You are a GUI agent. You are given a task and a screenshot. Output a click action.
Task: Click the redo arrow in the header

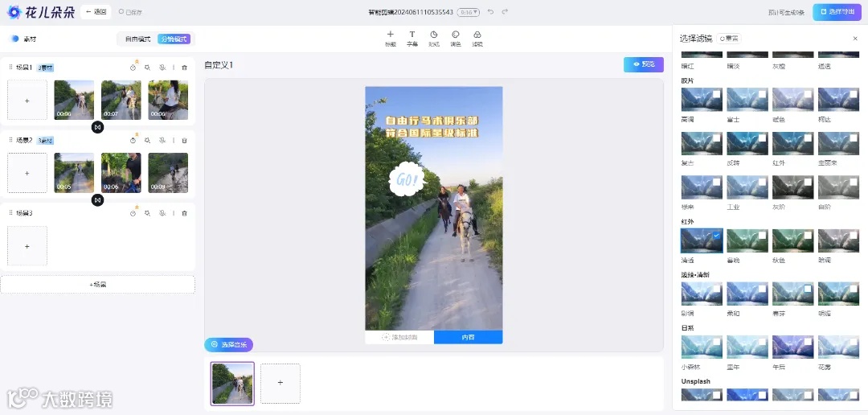tap(505, 11)
